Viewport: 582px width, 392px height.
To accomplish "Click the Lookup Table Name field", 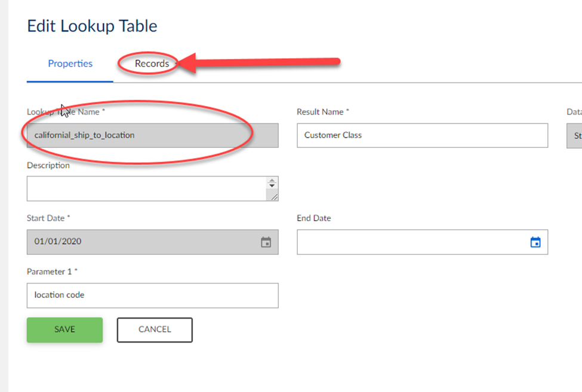I will [152, 135].
